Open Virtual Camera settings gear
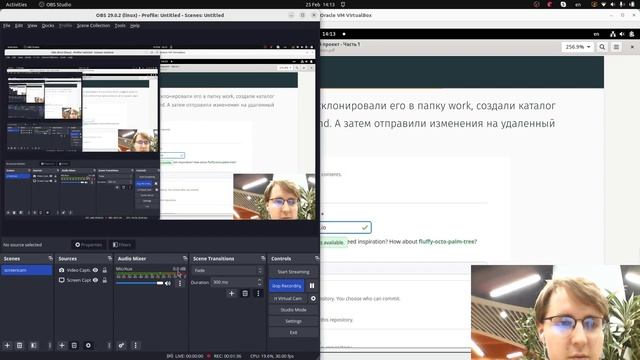The width and height of the screenshot is (640, 360). (313, 298)
